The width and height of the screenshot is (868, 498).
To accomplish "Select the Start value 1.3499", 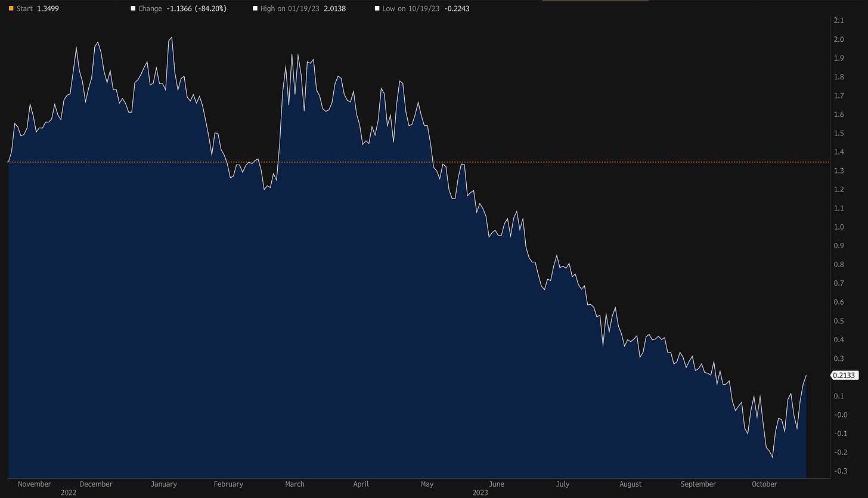I will [x=48, y=9].
